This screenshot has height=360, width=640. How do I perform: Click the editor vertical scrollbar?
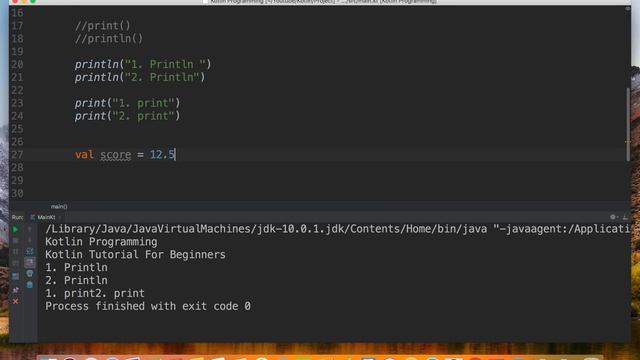tap(628, 124)
